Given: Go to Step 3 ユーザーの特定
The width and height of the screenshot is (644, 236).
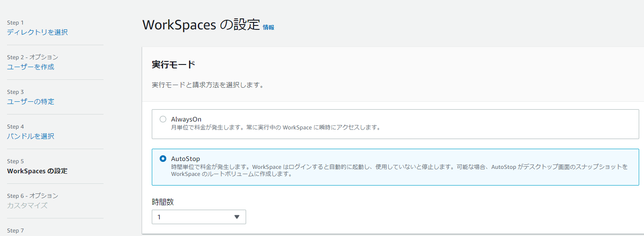Looking at the screenshot, I should 31,101.
